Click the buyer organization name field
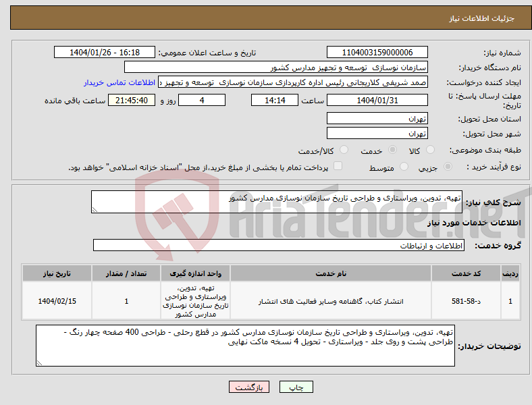This screenshot has height=405, width=532. [x=276, y=67]
